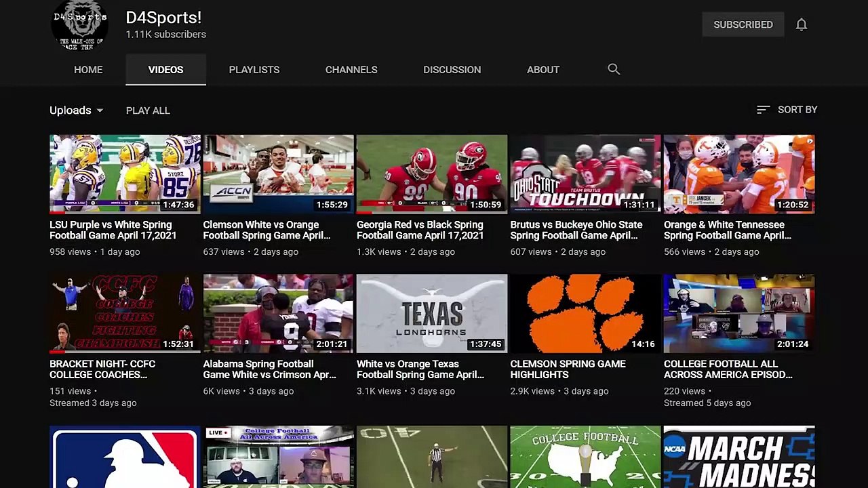The width and height of the screenshot is (868, 488).
Task: Click the 1.11K subscribers count
Action: (165, 35)
